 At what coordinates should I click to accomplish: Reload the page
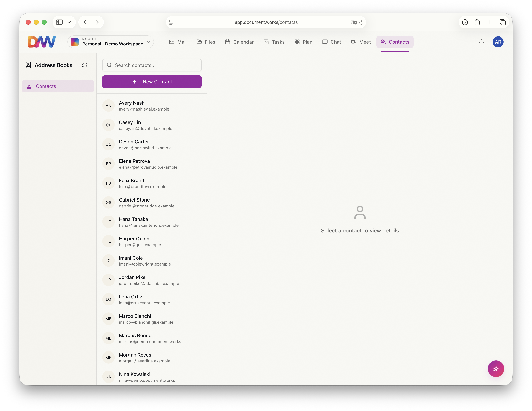coord(361,22)
